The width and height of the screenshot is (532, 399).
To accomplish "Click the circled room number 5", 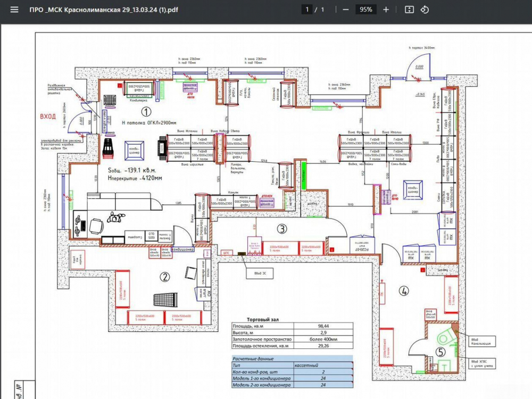I will pos(440,352).
